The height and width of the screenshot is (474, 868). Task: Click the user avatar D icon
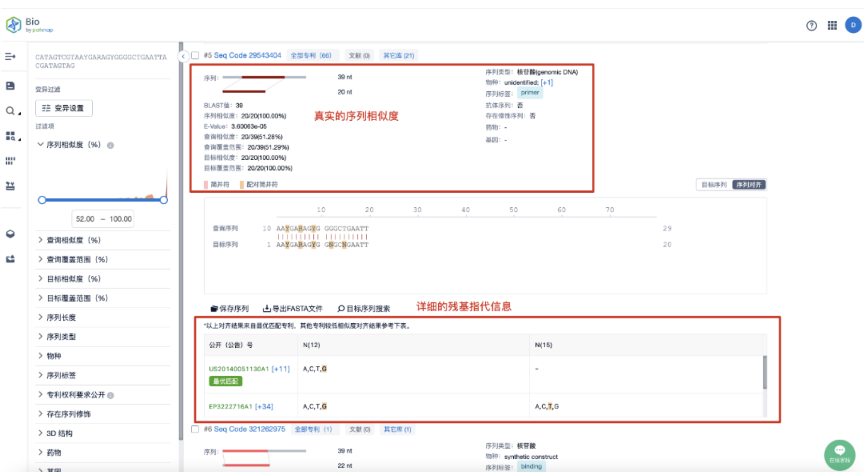click(x=853, y=25)
